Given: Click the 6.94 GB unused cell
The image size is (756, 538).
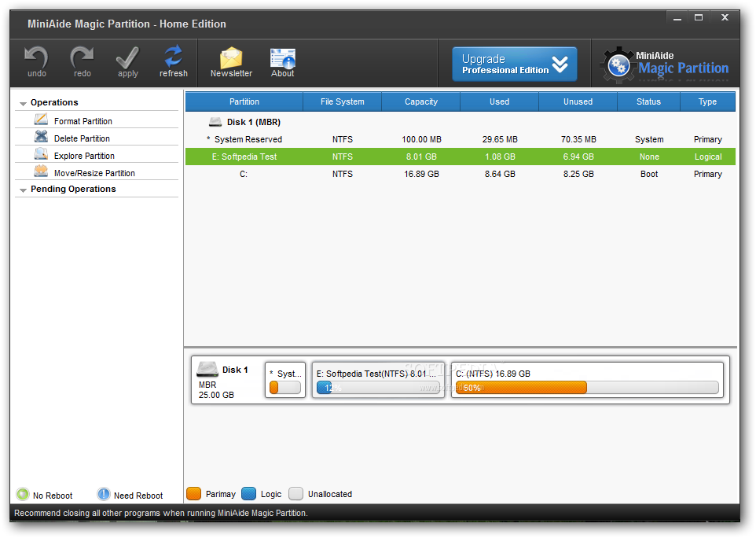Looking at the screenshot, I should click(x=578, y=157).
